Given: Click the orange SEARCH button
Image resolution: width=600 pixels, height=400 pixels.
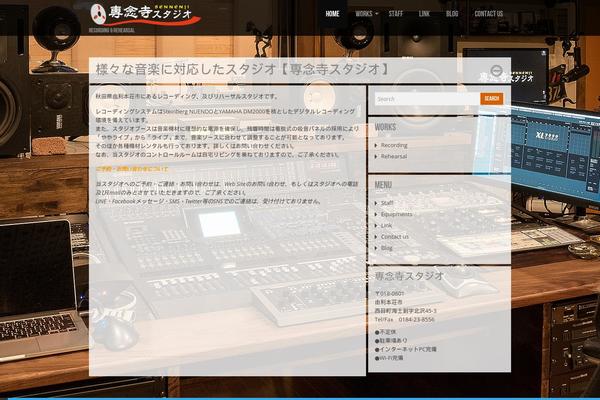Looking at the screenshot, I should point(492,99).
